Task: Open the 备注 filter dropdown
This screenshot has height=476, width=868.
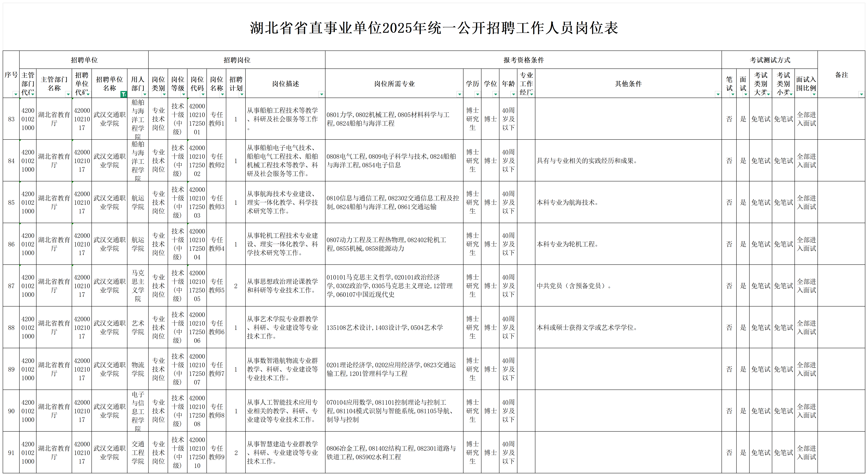Action: tap(861, 94)
